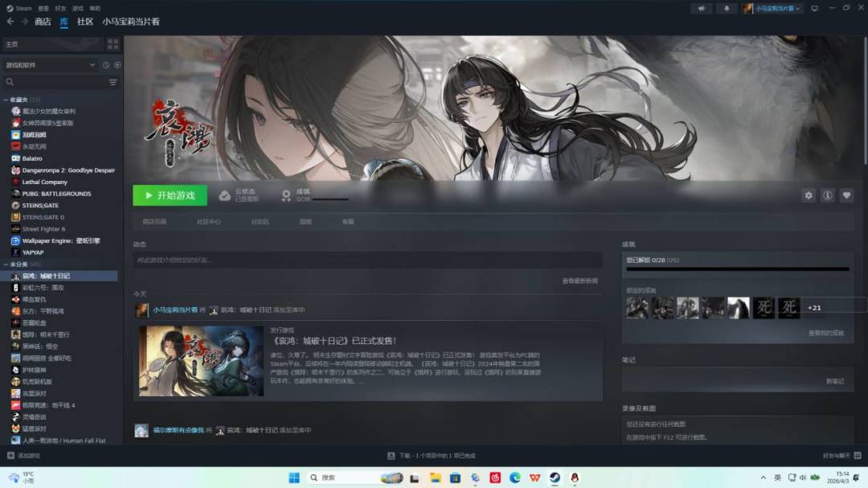The image size is (868, 488).
Task: Click the +21 more achievements badge
Action: [x=814, y=308]
